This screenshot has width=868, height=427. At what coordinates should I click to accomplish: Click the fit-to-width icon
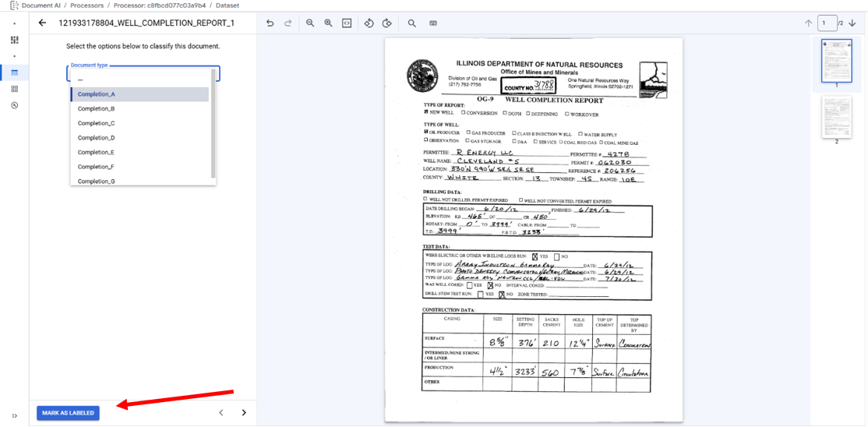coord(347,23)
